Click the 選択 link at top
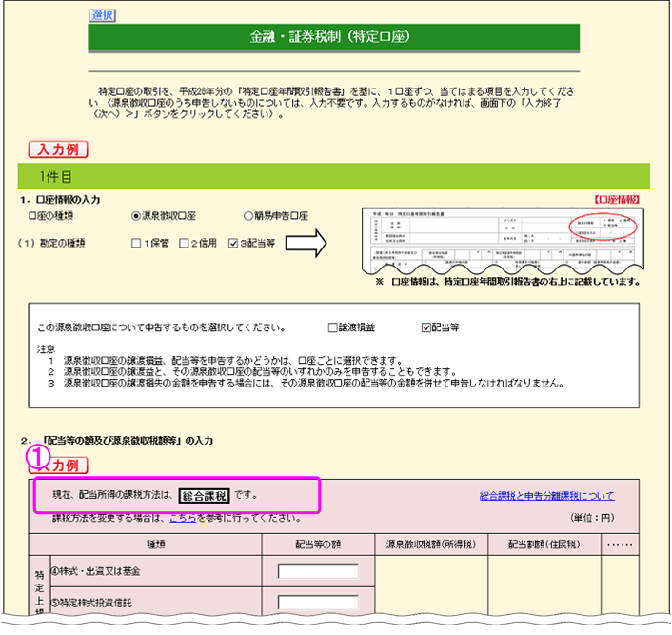The image size is (672, 635). [x=103, y=15]
